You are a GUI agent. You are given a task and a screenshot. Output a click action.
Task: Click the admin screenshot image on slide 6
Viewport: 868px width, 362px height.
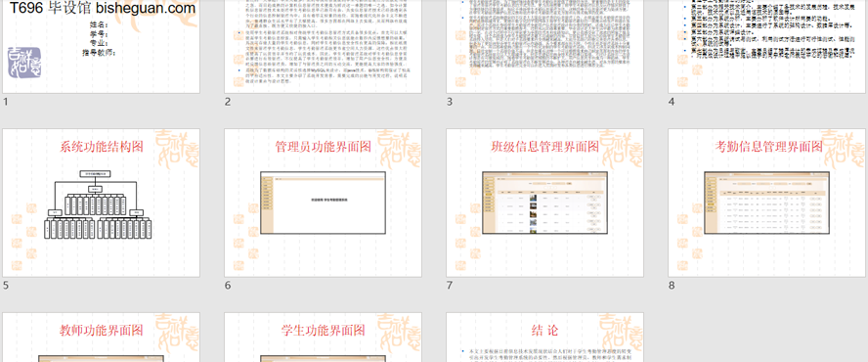tap(324, 203)
